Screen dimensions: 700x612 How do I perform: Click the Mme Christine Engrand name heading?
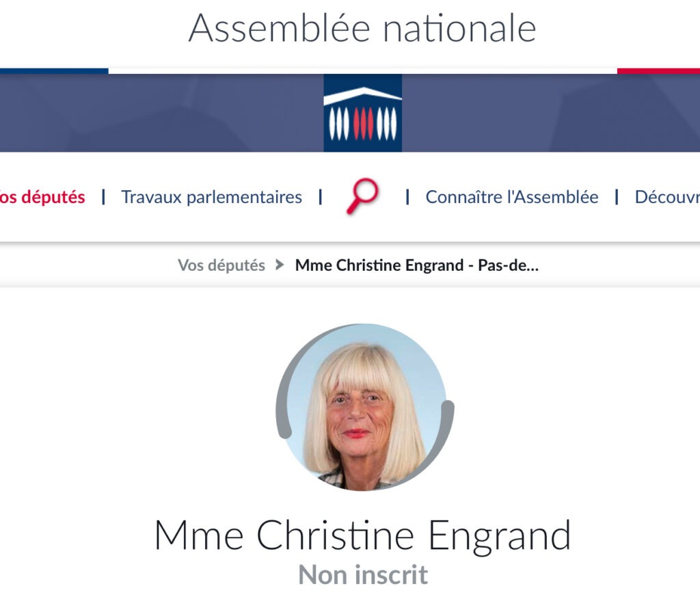[x=362, y=535]
